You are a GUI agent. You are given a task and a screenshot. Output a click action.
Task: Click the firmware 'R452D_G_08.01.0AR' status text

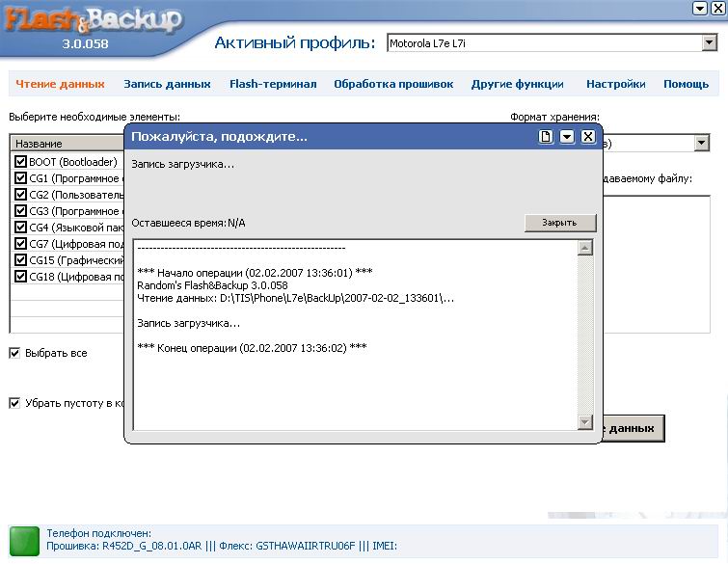point(151,546)
